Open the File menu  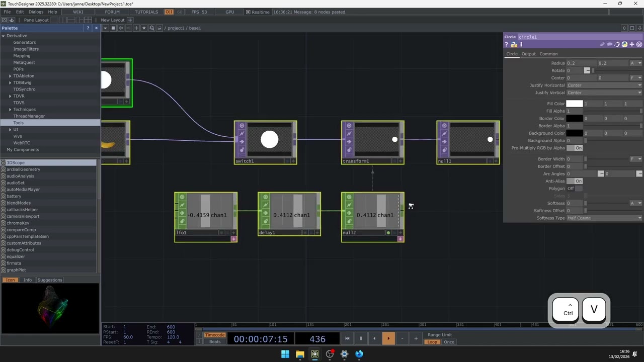click(7, 12)
